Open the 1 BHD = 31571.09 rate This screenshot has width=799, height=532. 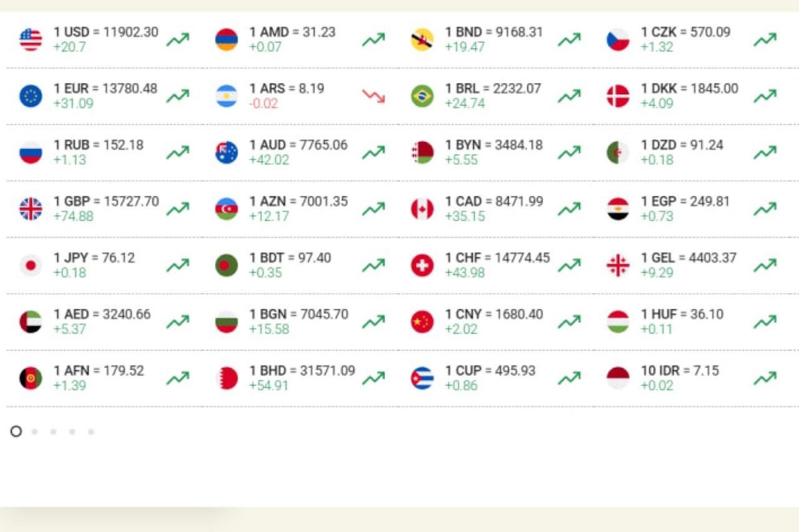click(x=302, y=370)
